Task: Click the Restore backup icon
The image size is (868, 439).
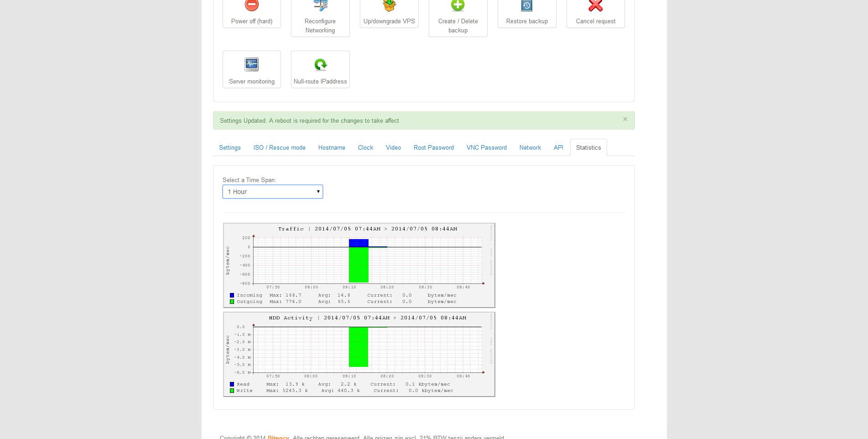Action: pyautogui.click(x=527, y=5)
